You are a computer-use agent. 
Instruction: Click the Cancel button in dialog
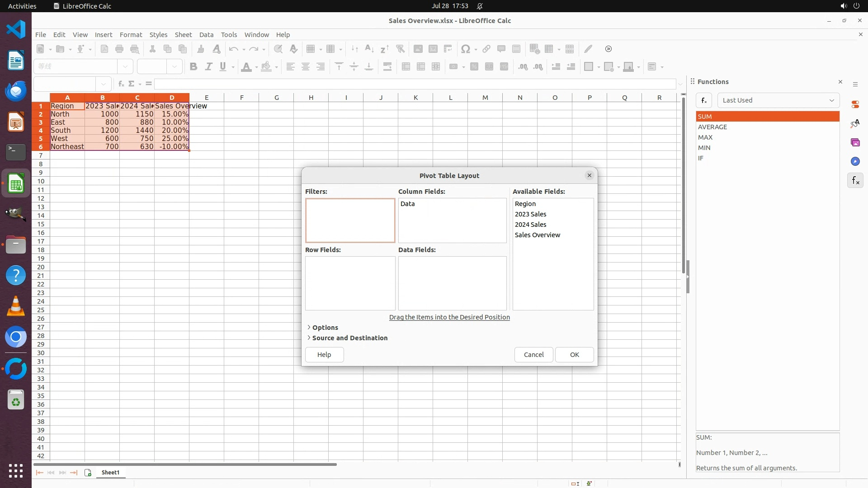coord(533,355)
